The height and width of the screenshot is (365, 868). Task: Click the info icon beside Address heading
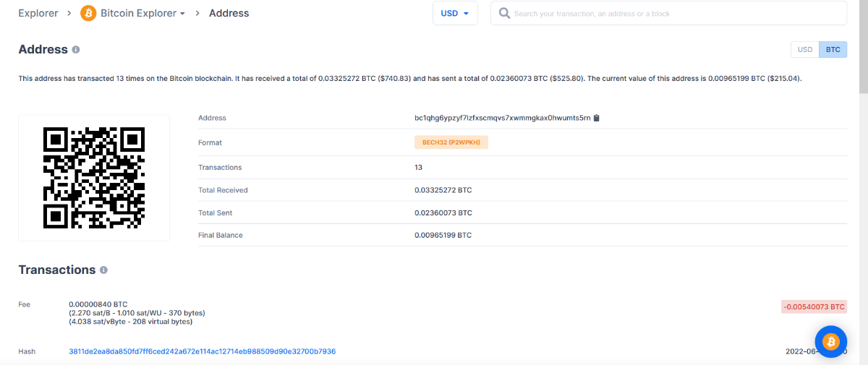[76, 50]
